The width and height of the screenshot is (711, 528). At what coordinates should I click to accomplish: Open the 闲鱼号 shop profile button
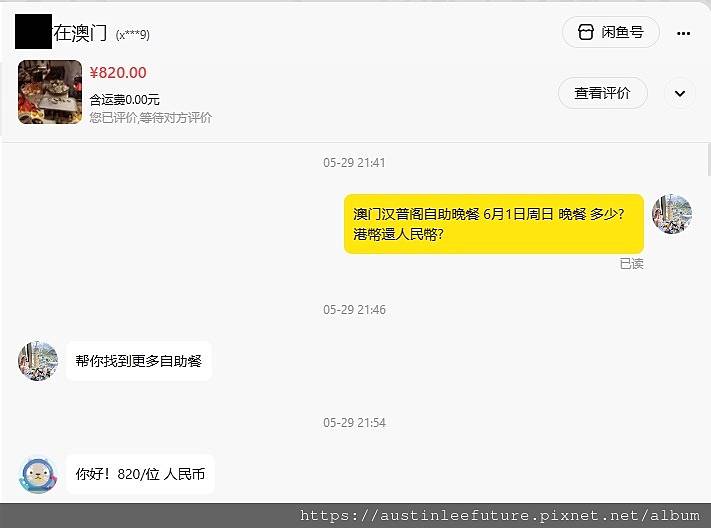click(x=610, y=32)
